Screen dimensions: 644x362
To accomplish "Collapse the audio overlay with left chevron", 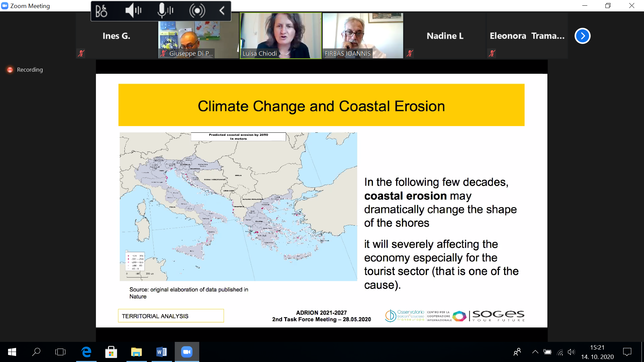I will tap(222, 11).
